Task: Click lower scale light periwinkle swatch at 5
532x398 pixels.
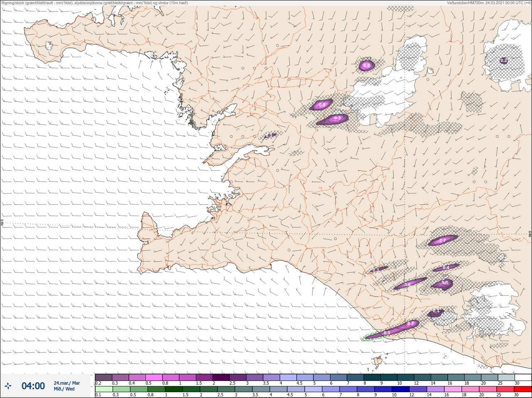Action: (x=313, y=389)
